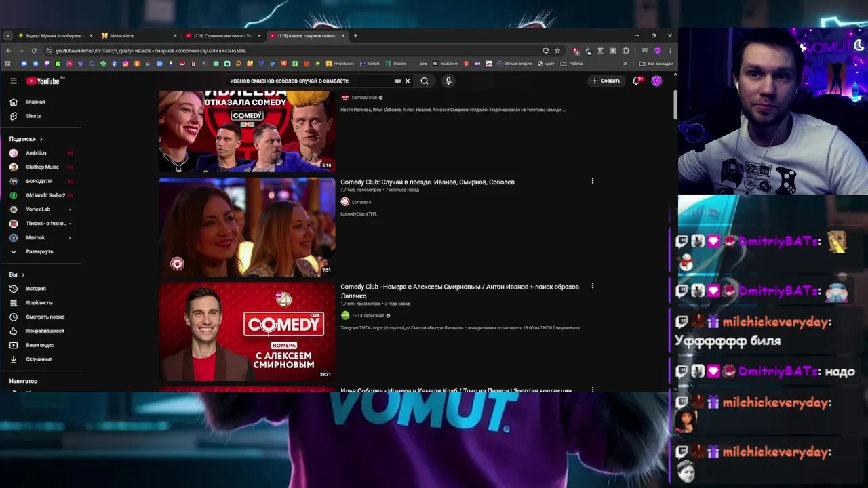The width and height of the screenshot is (868, 488).
Task: Open Comedy 4 channel link
Action: pos(361,202)
